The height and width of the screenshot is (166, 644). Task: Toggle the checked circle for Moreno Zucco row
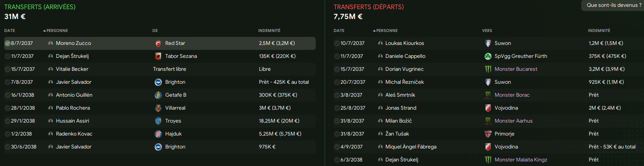[x=7, y=43]
